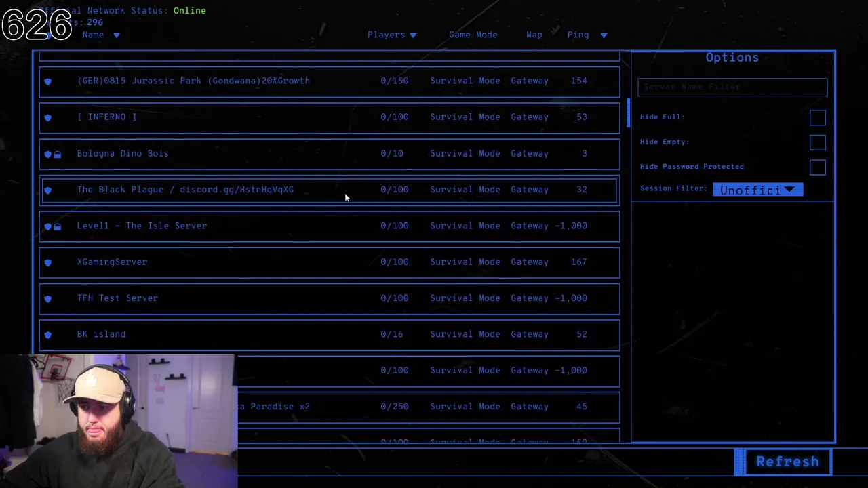This screenshot has width=868, height=488.
Task: Click the padlock icon beside Level1 - The Isle Server
Action: [x=58, y=226]
